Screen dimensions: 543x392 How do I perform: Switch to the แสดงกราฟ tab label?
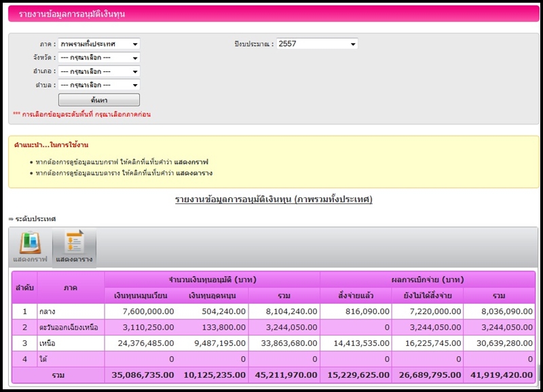(30, 260)
